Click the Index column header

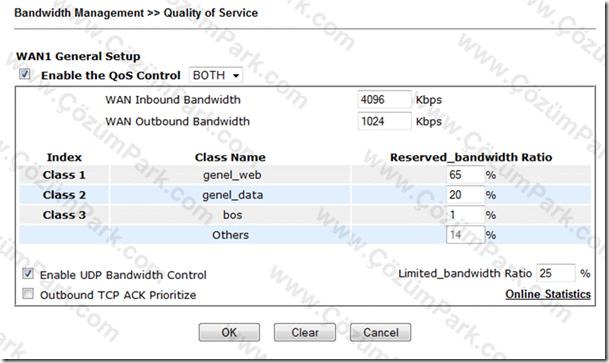click(x=64, y=157)
